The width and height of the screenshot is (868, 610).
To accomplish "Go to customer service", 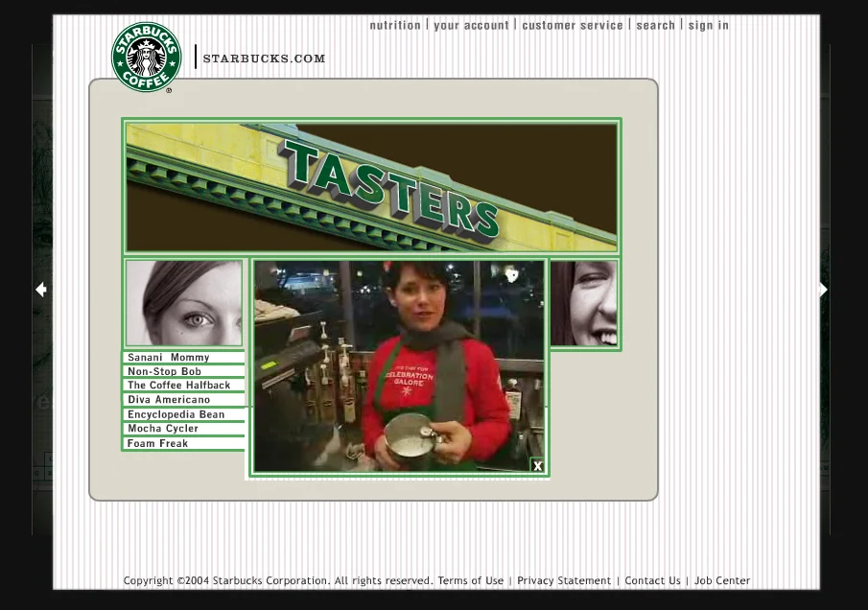I will (573, 25).
